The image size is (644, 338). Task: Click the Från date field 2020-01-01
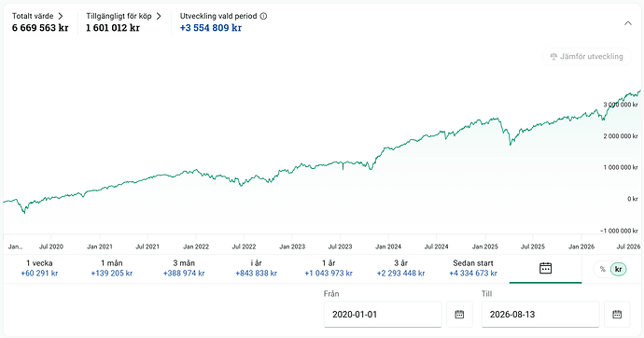[383, 315]
